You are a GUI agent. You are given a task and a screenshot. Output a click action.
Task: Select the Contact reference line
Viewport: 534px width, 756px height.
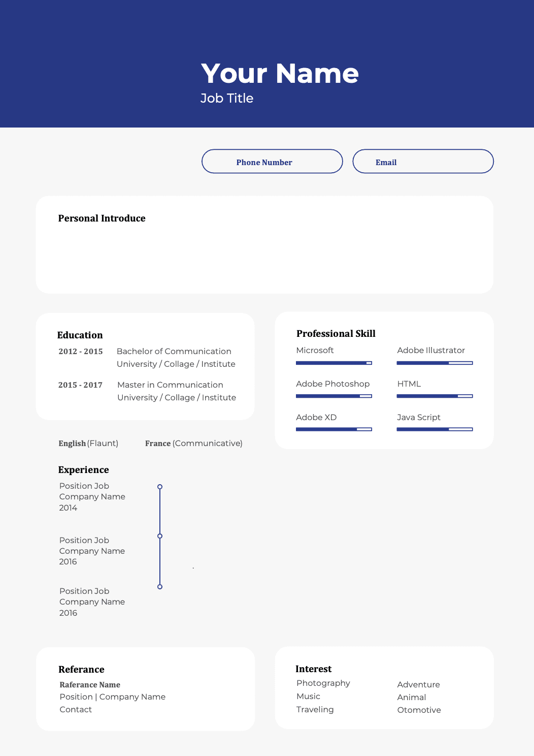click(x=76, y=709)
